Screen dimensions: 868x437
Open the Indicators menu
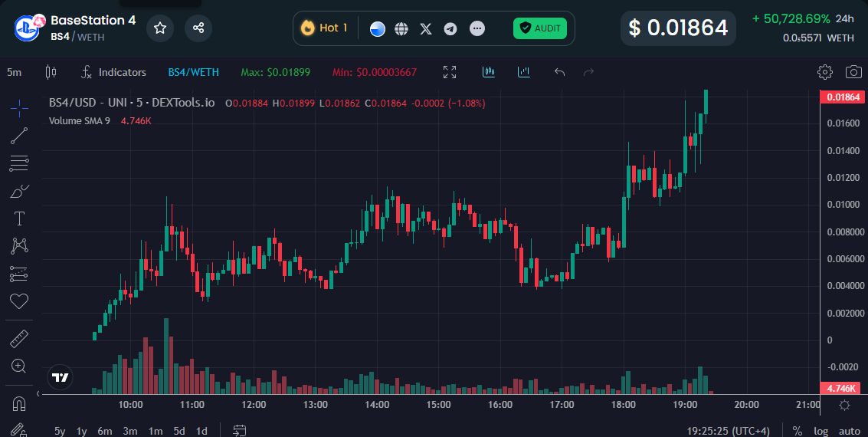pyautogui.click(x=113, y=72)
